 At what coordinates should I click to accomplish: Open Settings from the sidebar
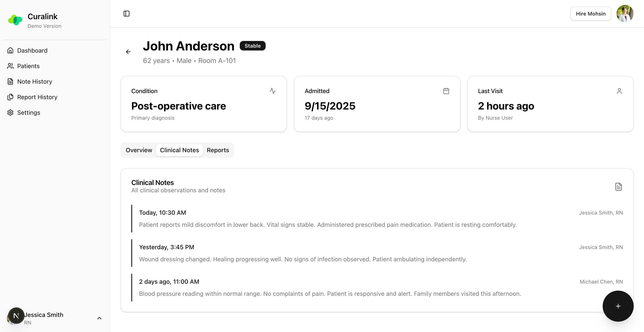28,112
